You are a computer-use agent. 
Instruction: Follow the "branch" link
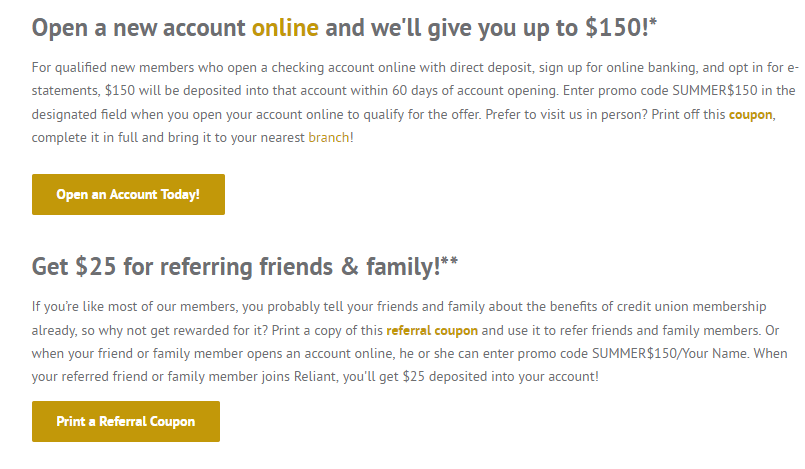329,138
